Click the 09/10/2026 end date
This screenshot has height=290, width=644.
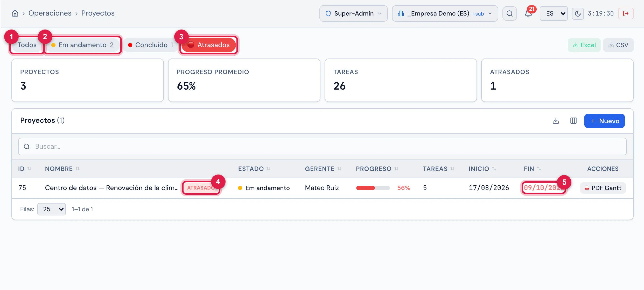coord(544,188)
